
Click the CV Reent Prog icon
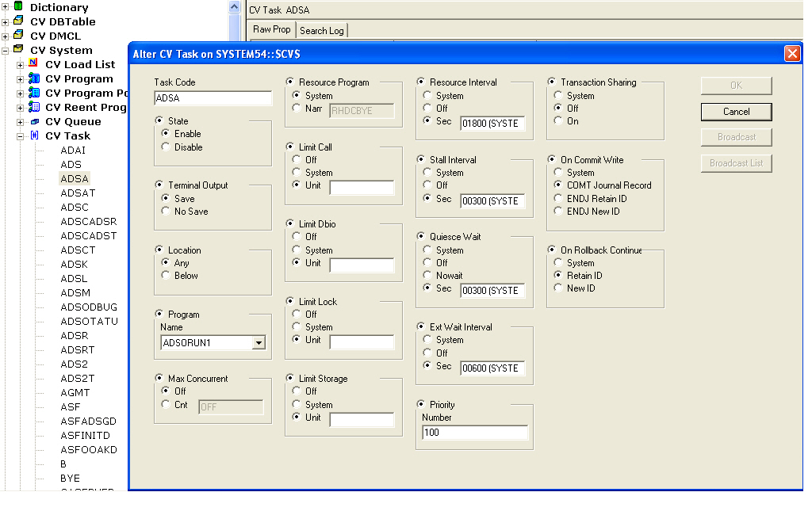[x=34, y=107]
